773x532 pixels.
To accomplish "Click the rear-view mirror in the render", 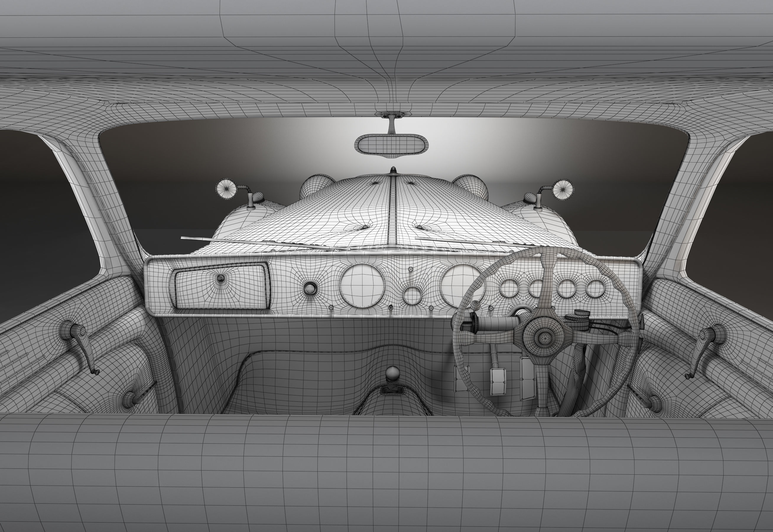I will tap(391, 146).
